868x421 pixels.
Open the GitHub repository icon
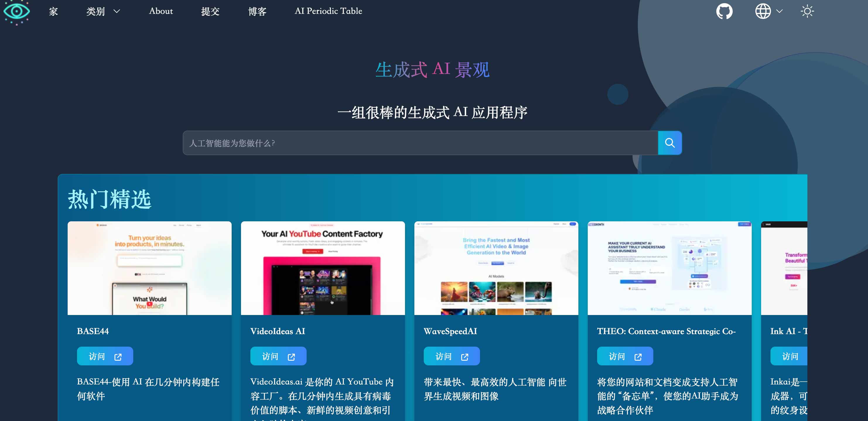click(724, 11)
